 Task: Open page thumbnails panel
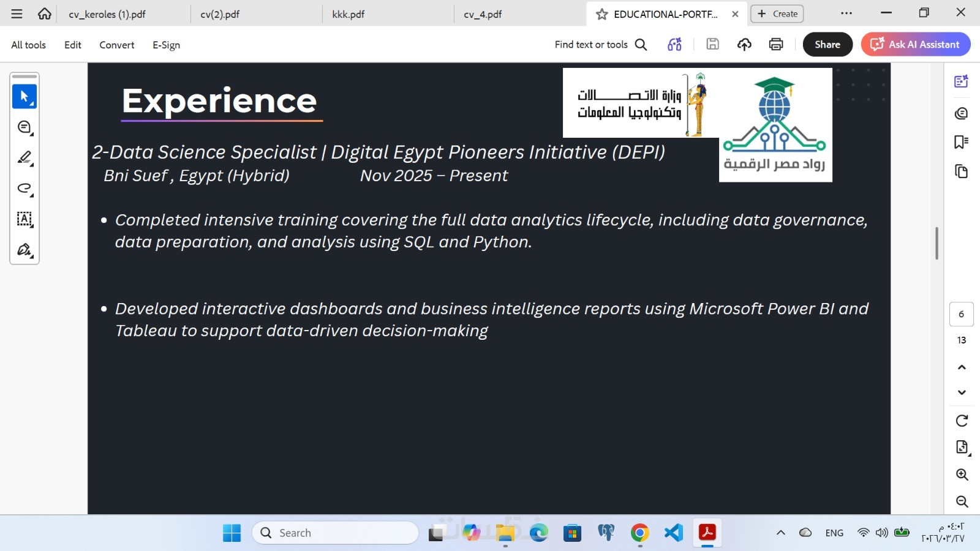[x=961, y=171]
